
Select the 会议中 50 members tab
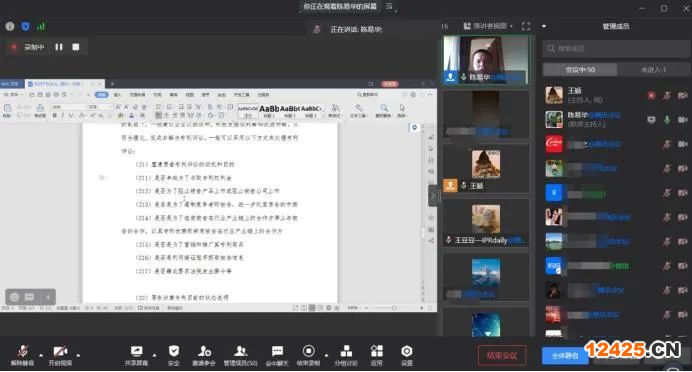pyautogui.click(x=580, y=70)
